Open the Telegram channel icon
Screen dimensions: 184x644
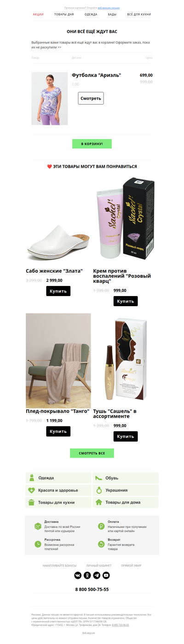pyautogui.click(x=97, y=575)
